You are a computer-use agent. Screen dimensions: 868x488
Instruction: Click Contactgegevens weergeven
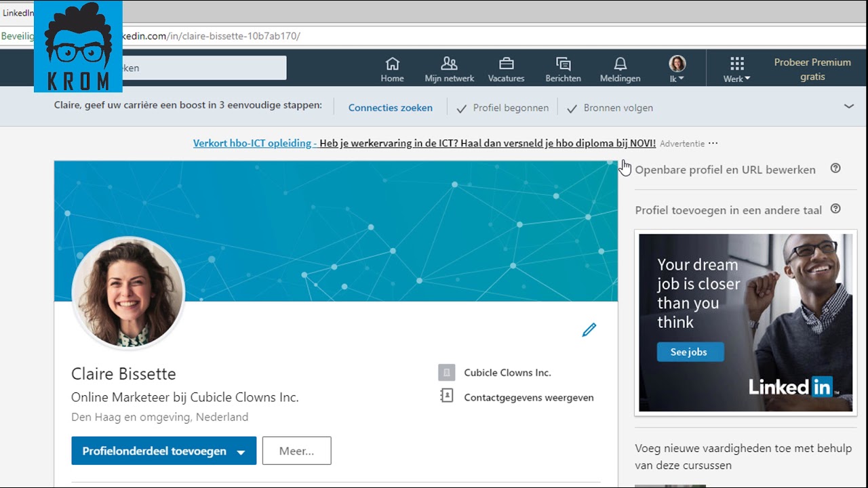[529, 398]
